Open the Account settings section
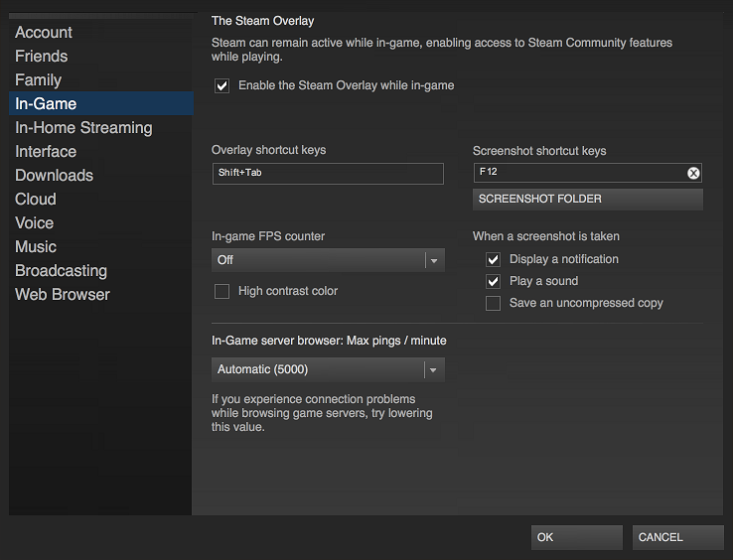Image resolution: width=733 pixels, height=560 pixels. tap(44, 33)
